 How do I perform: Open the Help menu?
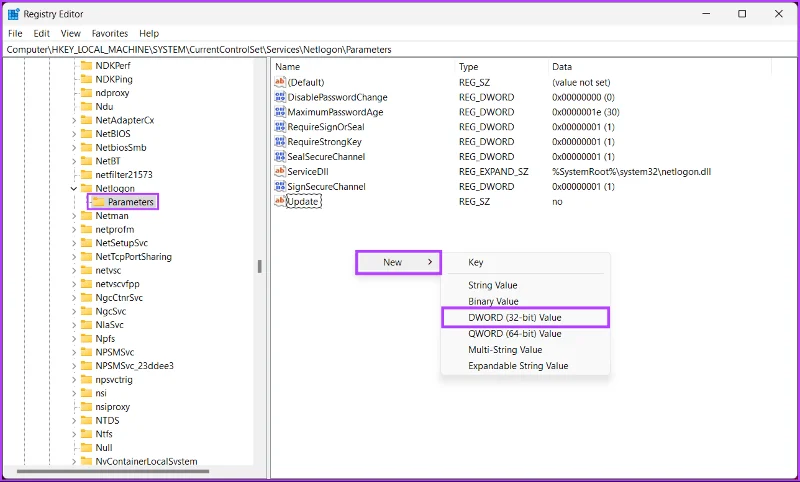(149, 33)
